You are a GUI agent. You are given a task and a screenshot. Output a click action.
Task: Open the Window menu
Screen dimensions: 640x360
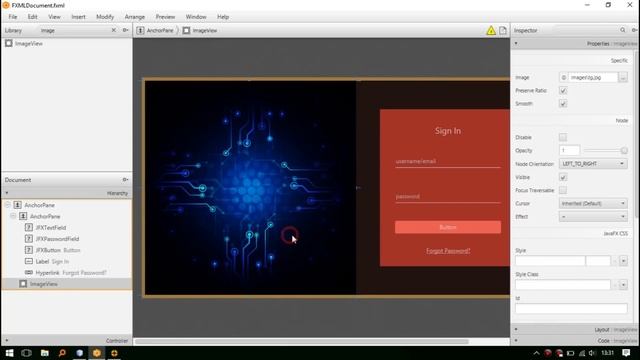(x=196, y=17)
